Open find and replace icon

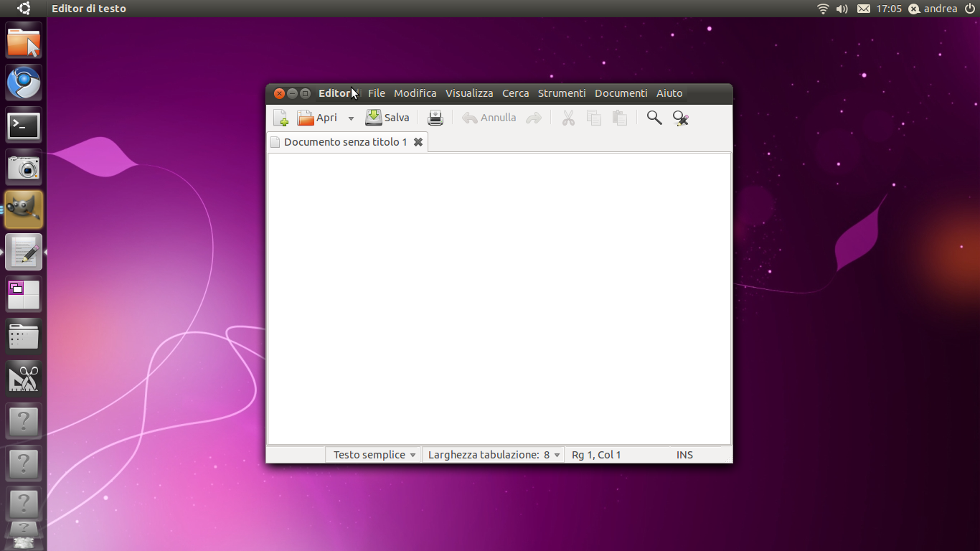click(x=680, y=118)
